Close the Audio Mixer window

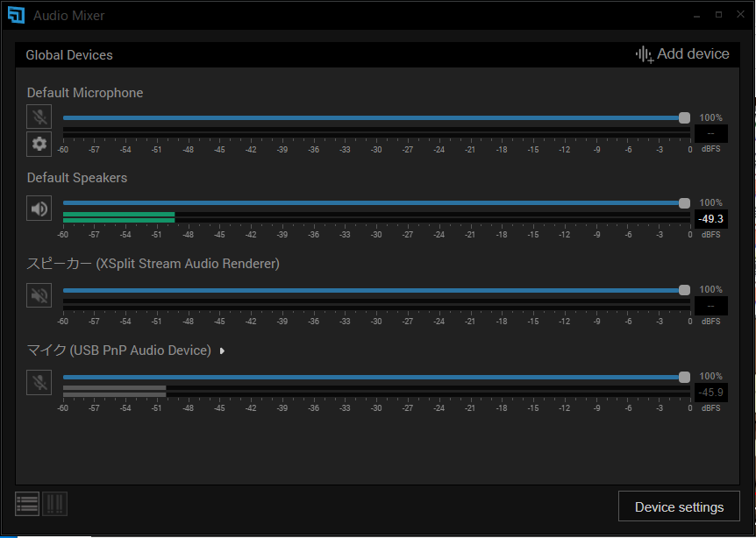740,14
